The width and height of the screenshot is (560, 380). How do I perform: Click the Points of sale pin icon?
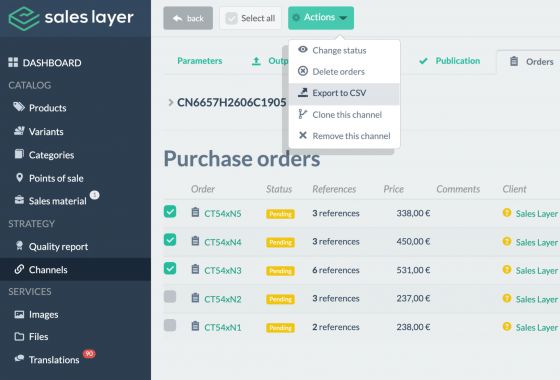click(x=19, y=178)
